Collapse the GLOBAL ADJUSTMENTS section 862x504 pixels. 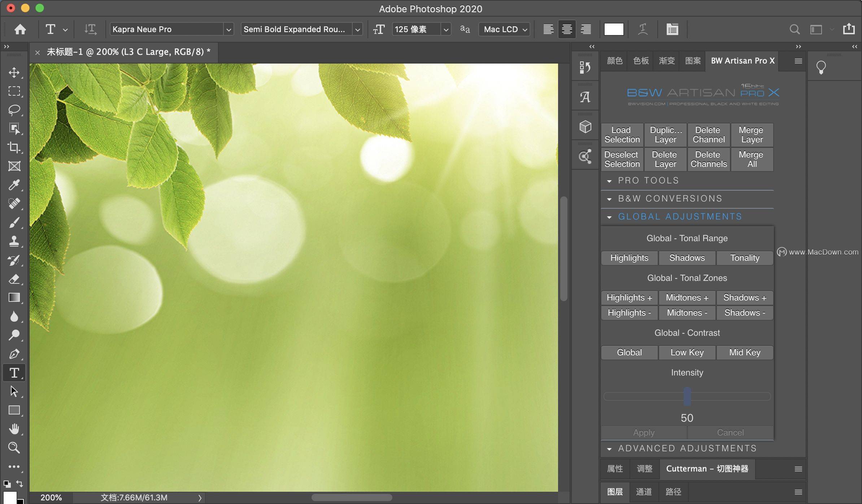[x=609, y=217]
